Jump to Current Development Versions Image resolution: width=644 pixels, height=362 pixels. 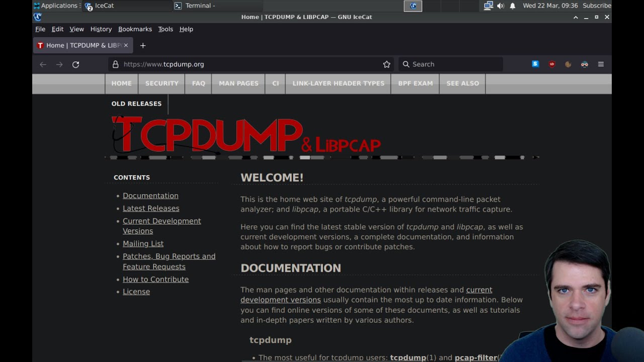point(162,226)
